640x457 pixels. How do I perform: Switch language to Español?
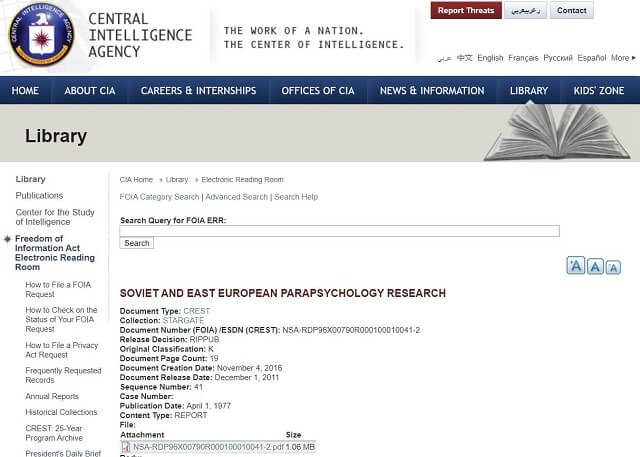pyautogui.click(x=591, y=58)
